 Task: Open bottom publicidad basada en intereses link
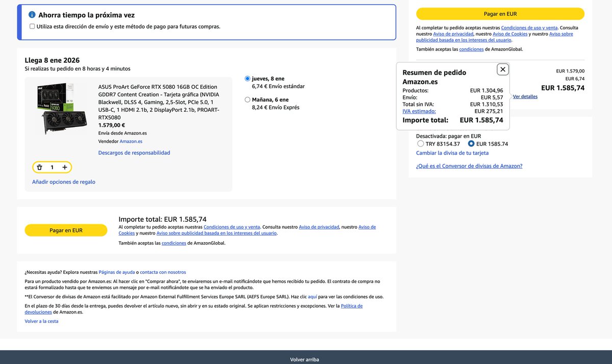pyautogui.click(x=217, y=233)
